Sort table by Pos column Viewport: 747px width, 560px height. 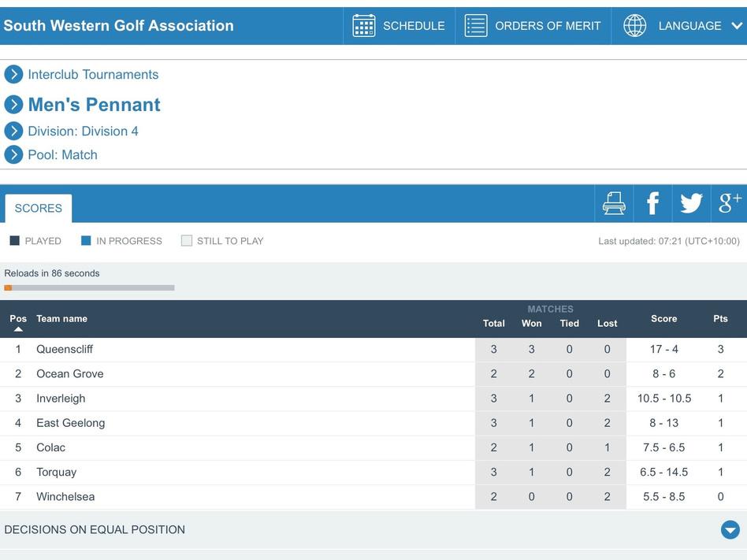(18, 319)
